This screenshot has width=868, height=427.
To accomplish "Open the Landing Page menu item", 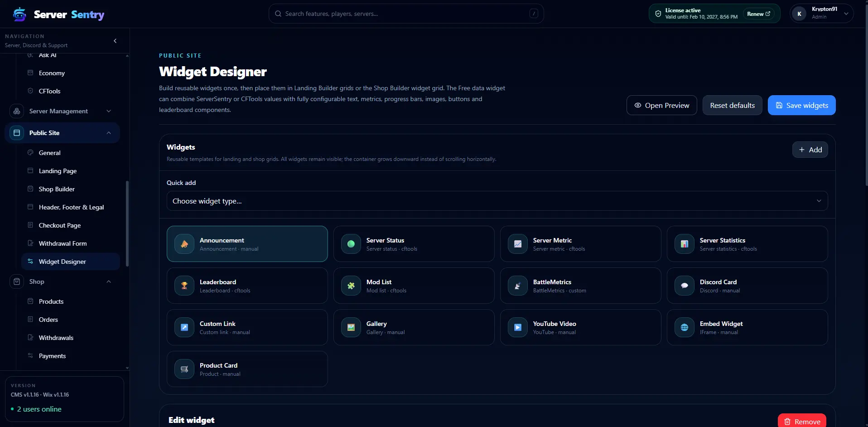I will pyautogui.click(x=71, y=171).
